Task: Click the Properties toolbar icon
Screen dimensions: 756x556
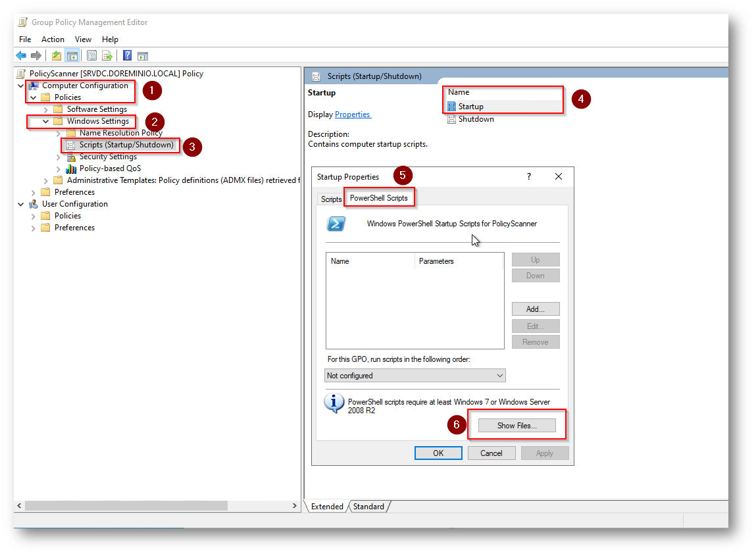Action: tap(91, 56)
